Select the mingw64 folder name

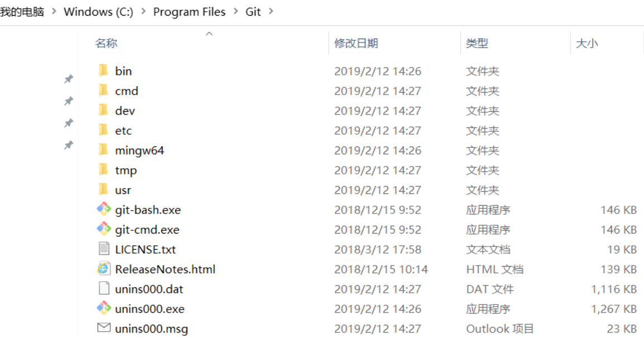coord(140,150)
